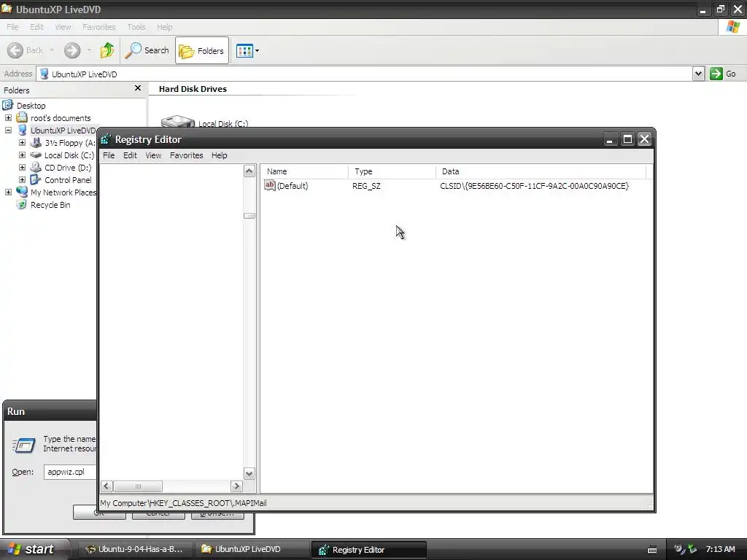Click the Control Panel icon in tree
This screenshot has height=560, width=747.
(x=36, y=179)
